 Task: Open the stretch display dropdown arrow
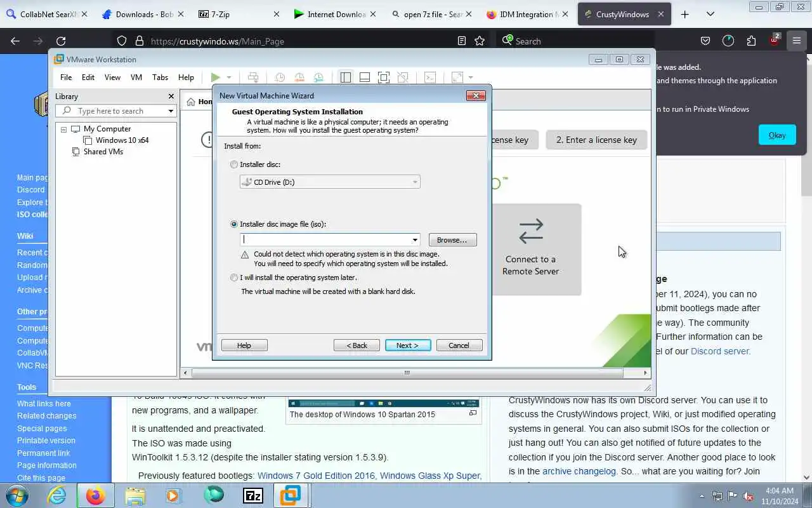470,77
